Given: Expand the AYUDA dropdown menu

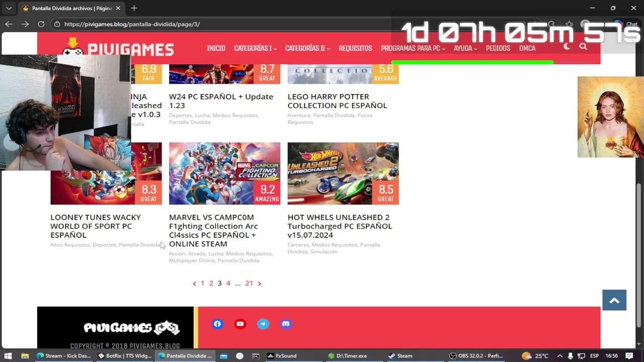Looking at the screenshot, I should pos(465,48).
